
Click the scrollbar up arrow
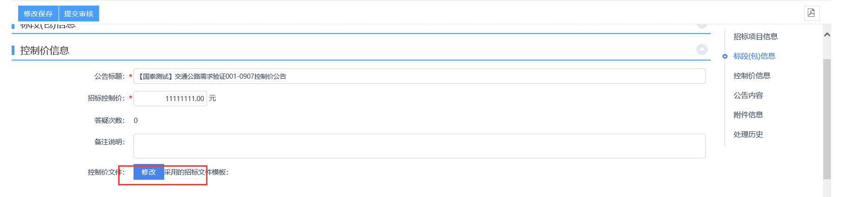pos(827,35)
